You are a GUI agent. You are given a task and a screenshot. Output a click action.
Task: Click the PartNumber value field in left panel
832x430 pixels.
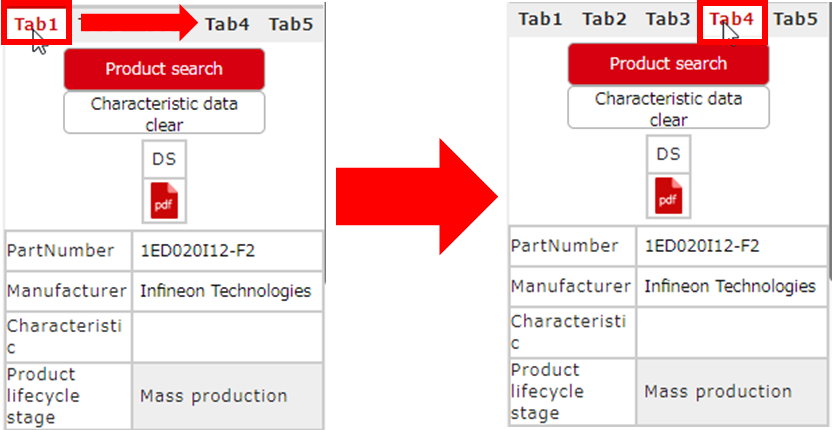(227, 251)
